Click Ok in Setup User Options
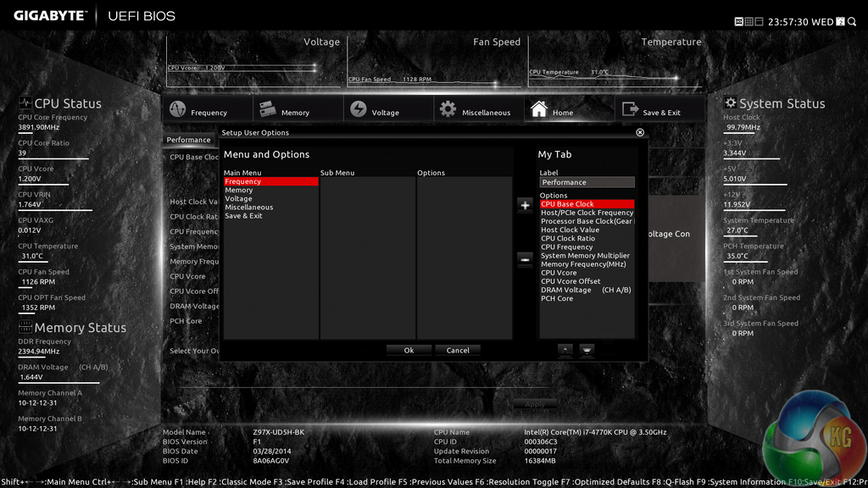The width and height of the screenshot is (868, 488). [x=409, y=350]
